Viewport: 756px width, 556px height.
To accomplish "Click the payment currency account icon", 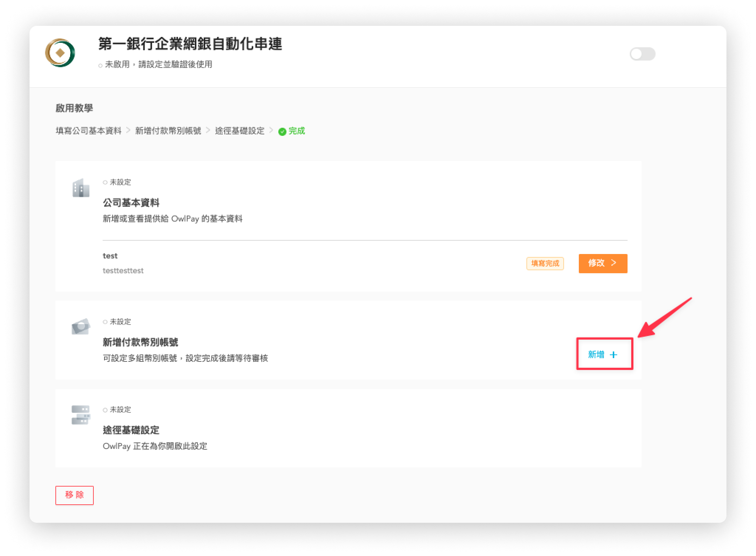I will point(81,326).
